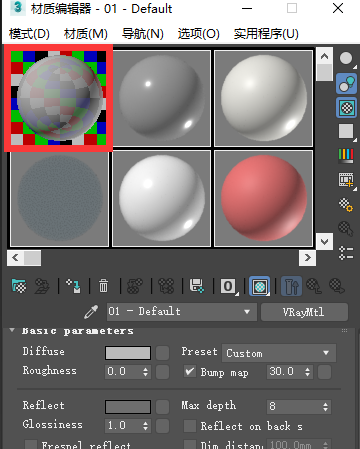Click the Roughness 0.0 value field
This screenshot has width=360, height=449.
(123, 372)
